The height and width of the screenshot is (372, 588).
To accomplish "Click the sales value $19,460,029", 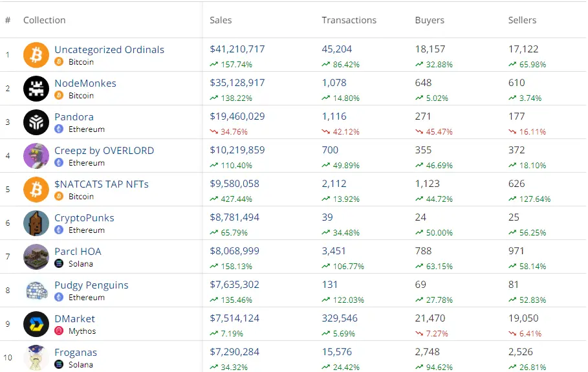I will point(237,116).
